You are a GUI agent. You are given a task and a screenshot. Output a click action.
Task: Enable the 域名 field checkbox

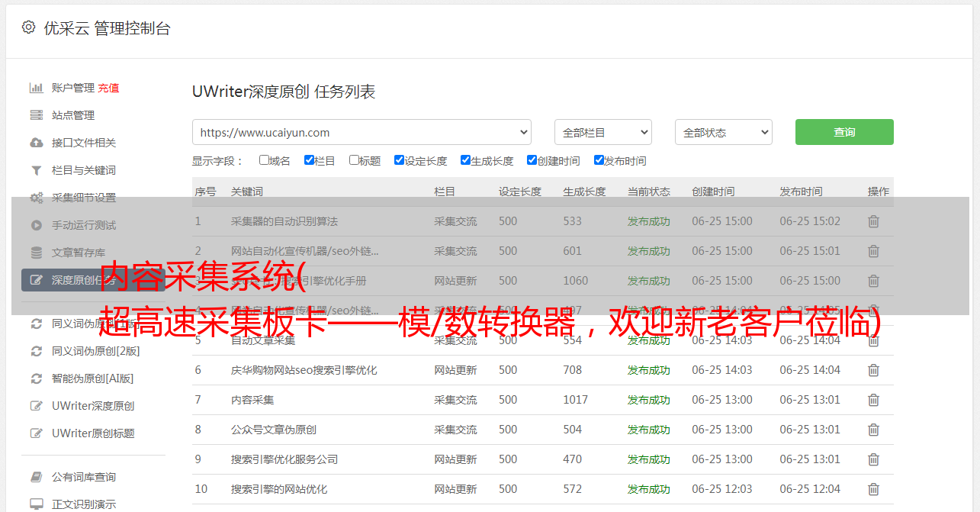click(264, 160)
